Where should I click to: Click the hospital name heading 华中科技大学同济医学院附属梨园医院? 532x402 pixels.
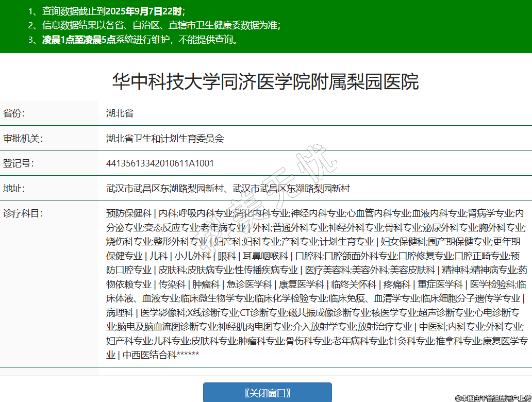[x=265, y=82]
